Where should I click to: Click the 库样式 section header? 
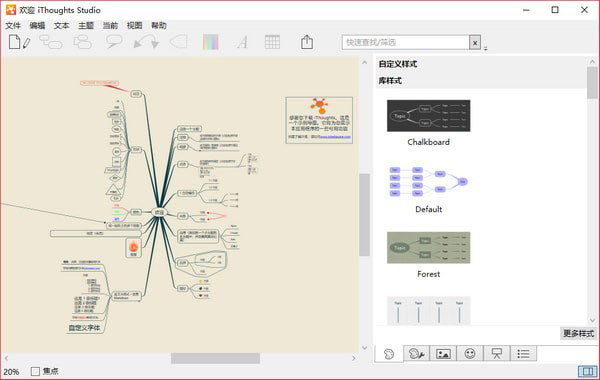390,81
